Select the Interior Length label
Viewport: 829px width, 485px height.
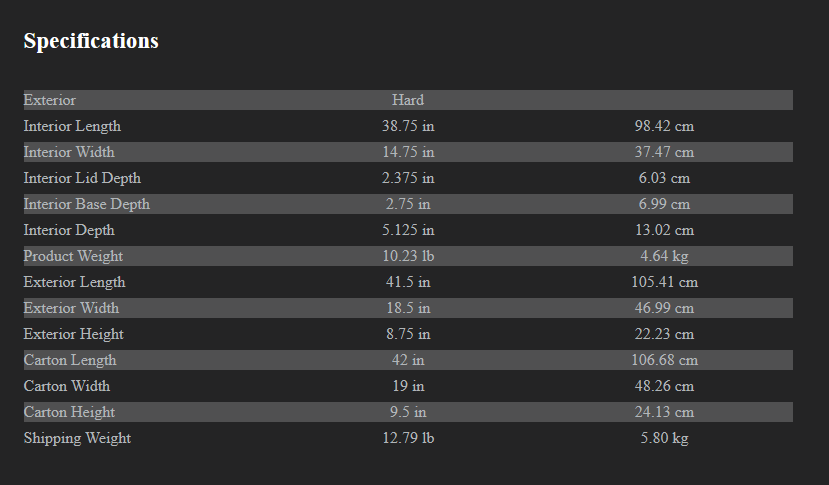72,126
